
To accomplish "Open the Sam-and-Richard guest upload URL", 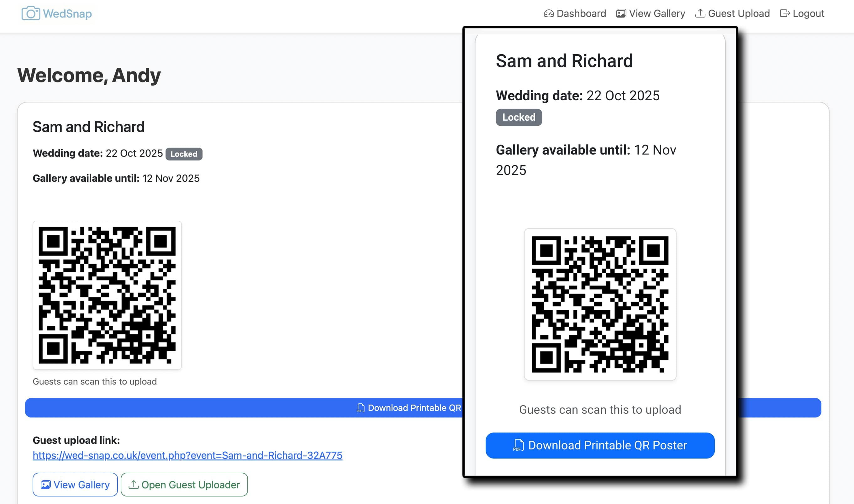I will click(x=187, y=455).
